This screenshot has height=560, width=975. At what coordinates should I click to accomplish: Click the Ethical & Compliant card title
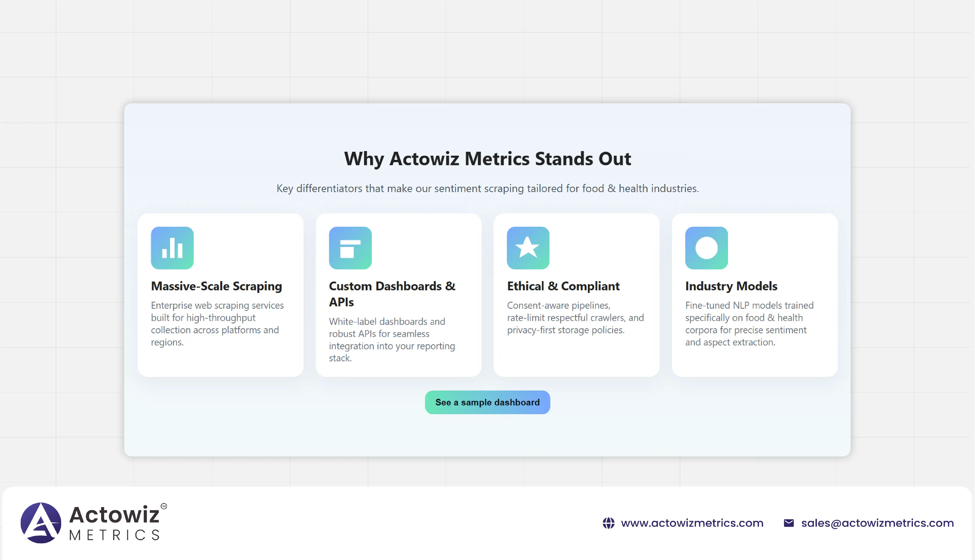(x=563, y=286)
